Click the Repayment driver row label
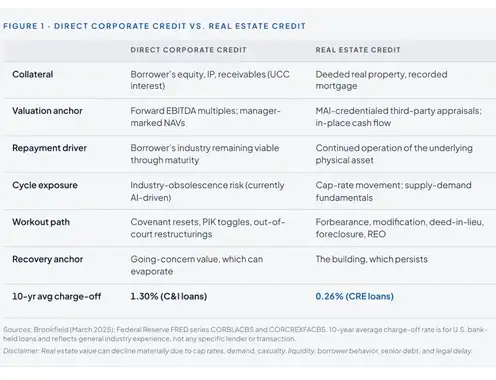496x380 pixels. pos(49,148)
